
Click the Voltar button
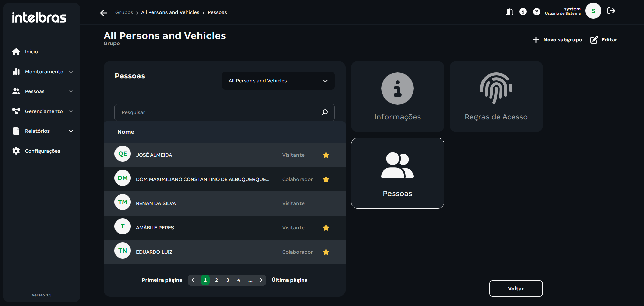coord(516,289)
